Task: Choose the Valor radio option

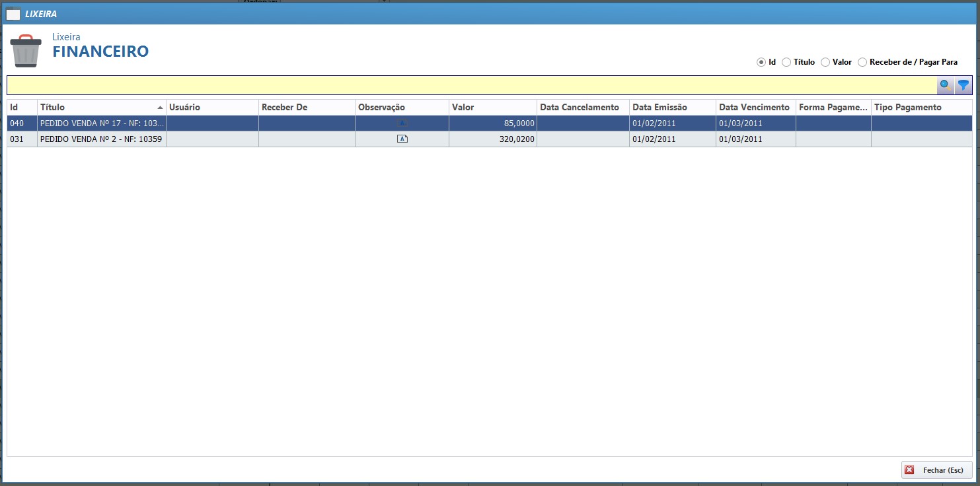Action: pos(825,62)
